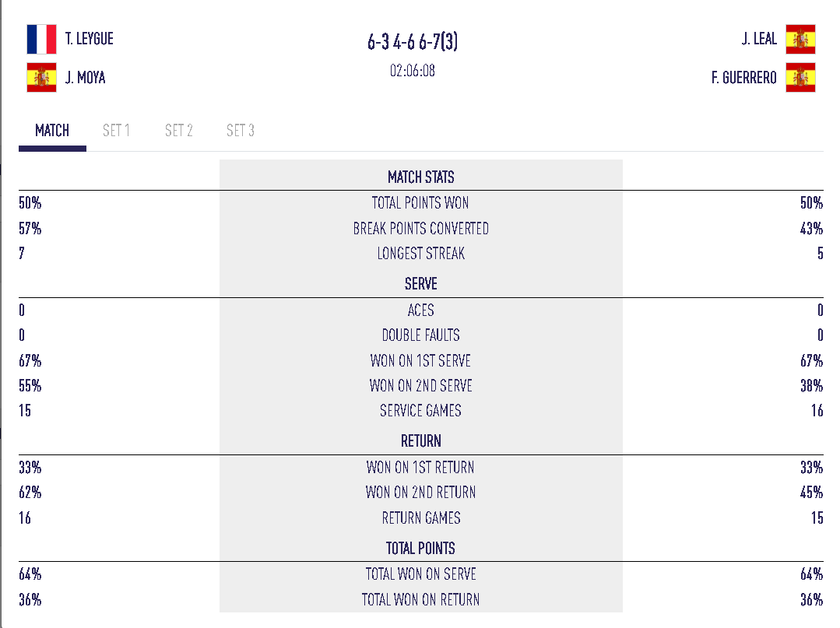Click the LONGEST STREAK row label
The width and height of the screenshot is (840, 628).
point(420,254)
